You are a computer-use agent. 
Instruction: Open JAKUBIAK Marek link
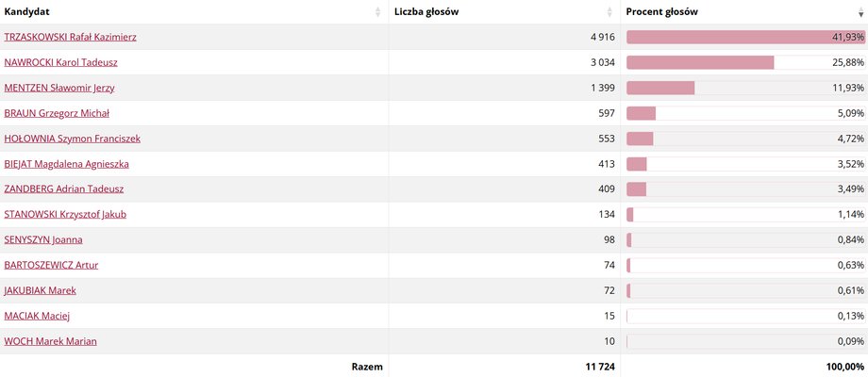click(x=40, y=291)
